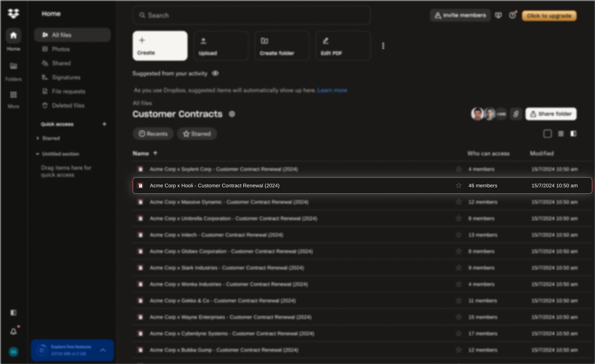
Task: Star the Massive Dynamic contract
Action: tap(459, 202)
